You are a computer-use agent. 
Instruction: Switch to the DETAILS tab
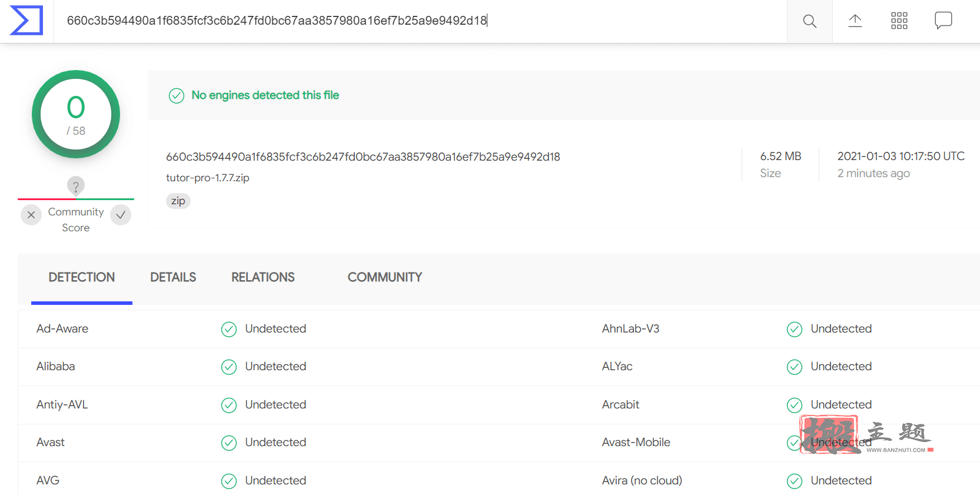click(x=173, y=277)
